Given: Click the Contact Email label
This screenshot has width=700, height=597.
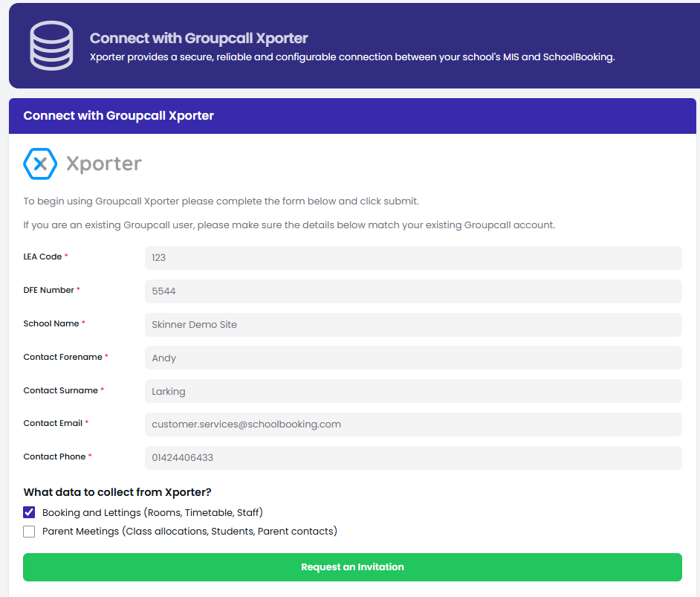Looking at the screenshot, I should pos(53,423).
